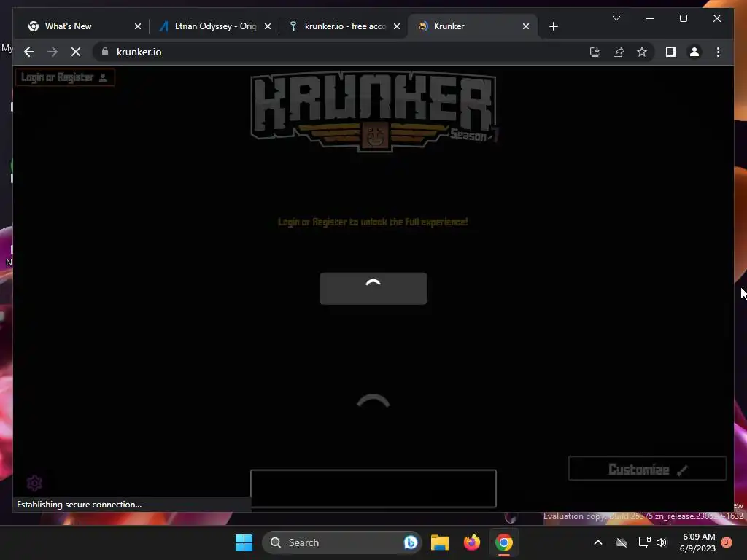Close the What's New tab
Image resolution: width=747 pixels, height=560 pixels.
pos(138,26)
